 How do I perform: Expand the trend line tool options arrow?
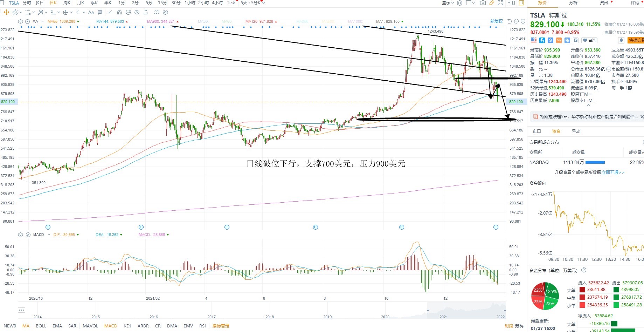coord(20,12)
